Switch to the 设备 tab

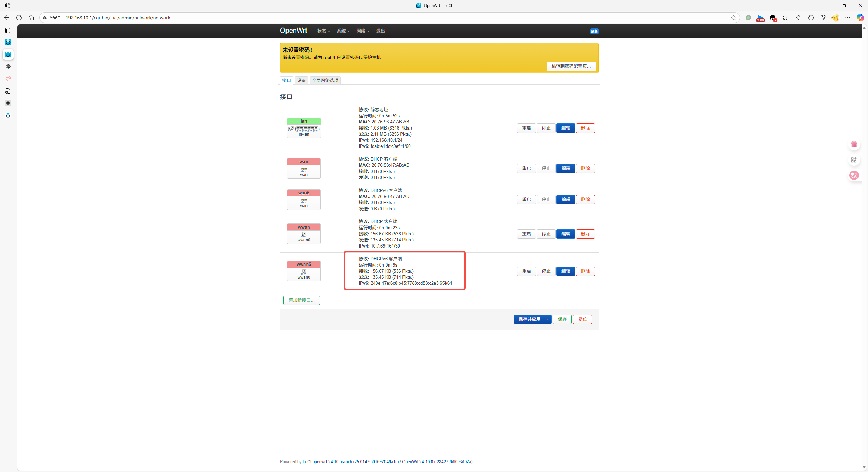[x=301, y=80]
